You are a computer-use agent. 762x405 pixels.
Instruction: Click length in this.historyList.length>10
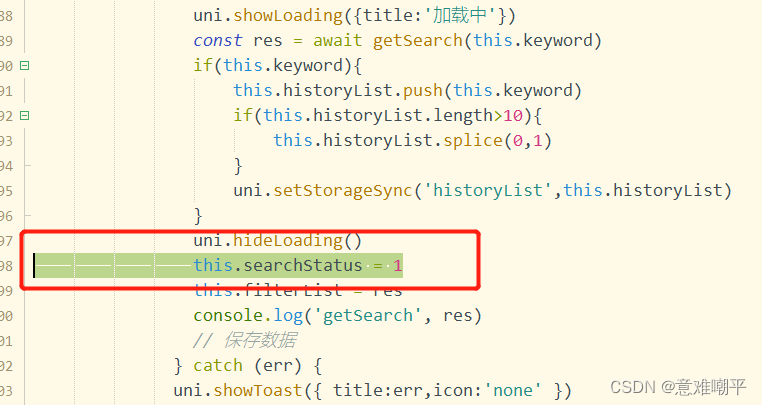(x=463, y=116)
